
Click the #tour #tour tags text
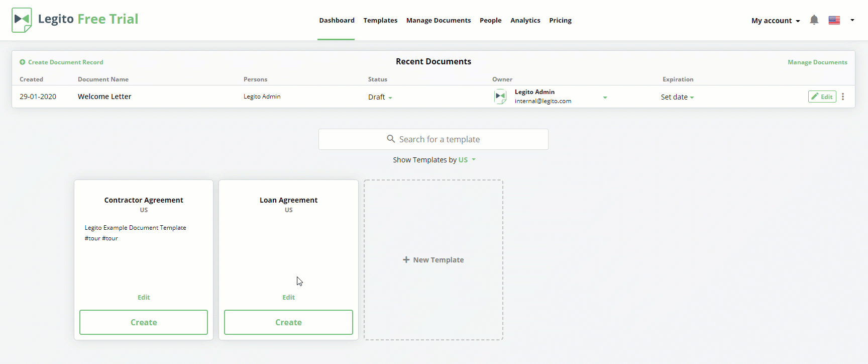101,238
